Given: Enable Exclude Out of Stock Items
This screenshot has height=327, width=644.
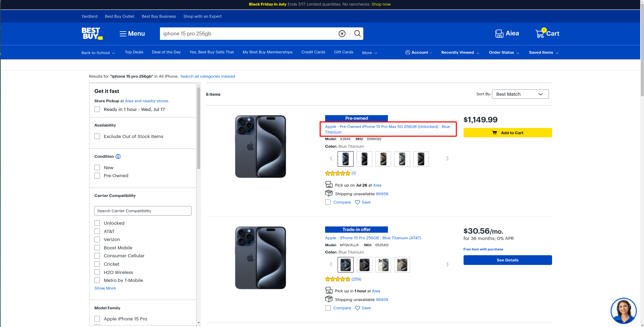Looking at the screenshot, I should pyautogui.click(x=97, y=136).
